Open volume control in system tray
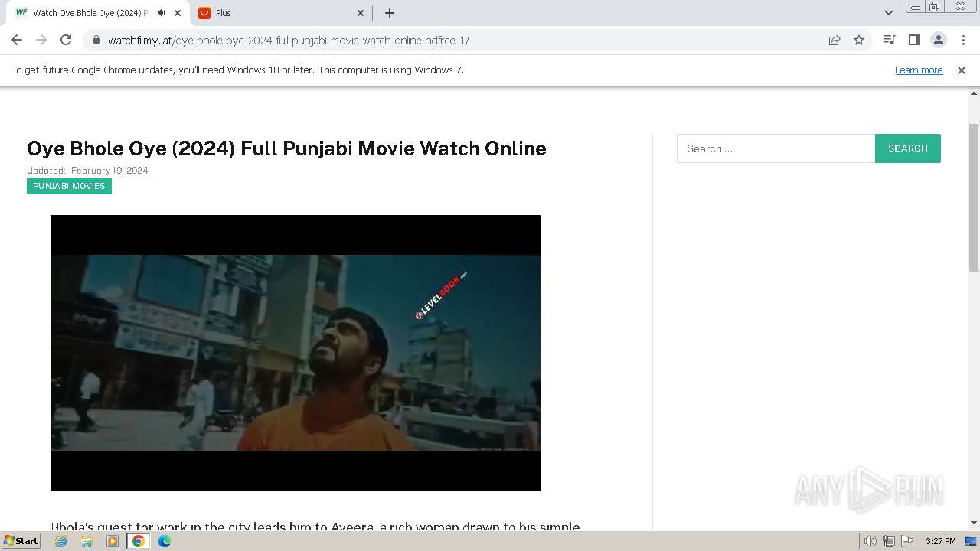This screenshot has height=551, width=980. coord(871,541)
